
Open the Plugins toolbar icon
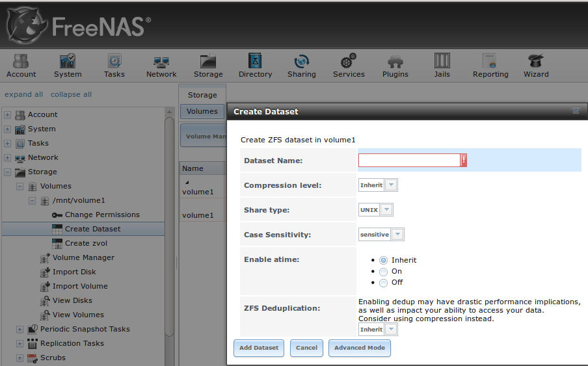pos(395,62)
